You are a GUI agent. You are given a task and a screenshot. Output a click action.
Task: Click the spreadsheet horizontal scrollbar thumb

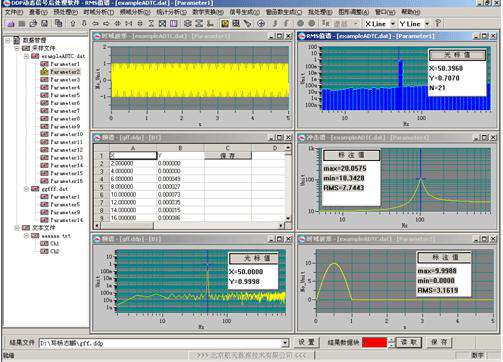tap(127, 226)
